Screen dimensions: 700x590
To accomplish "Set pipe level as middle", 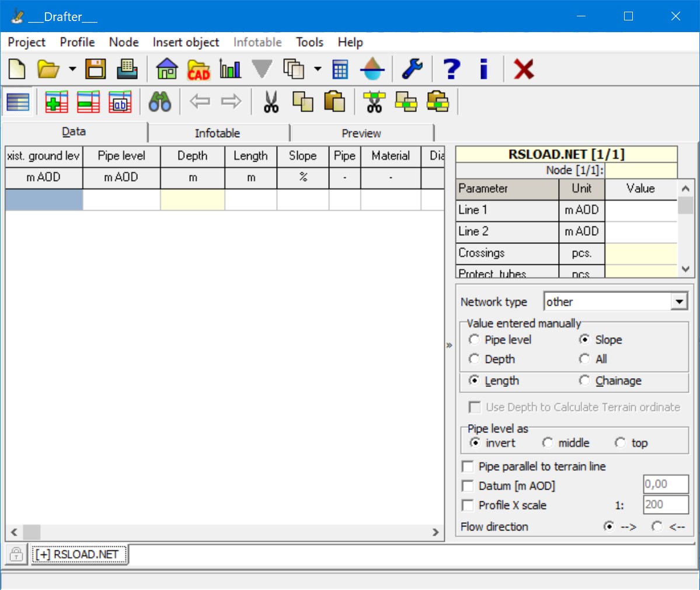I will [548, 442].
